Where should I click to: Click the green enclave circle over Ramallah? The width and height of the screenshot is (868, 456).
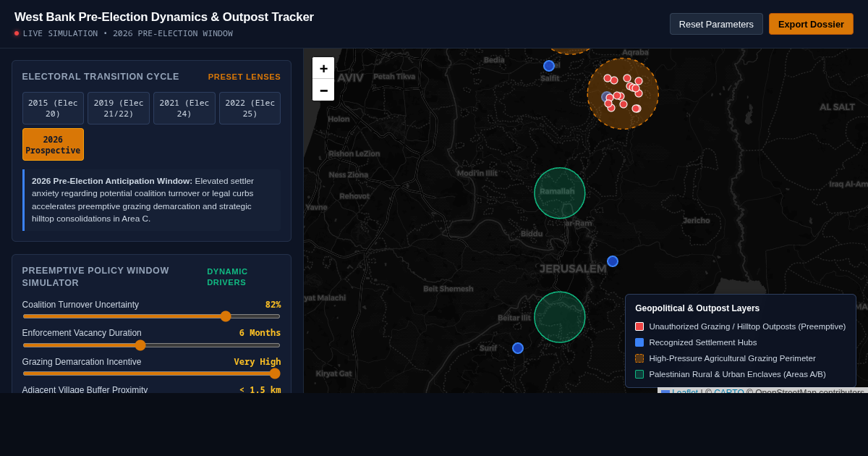(560, 193)
